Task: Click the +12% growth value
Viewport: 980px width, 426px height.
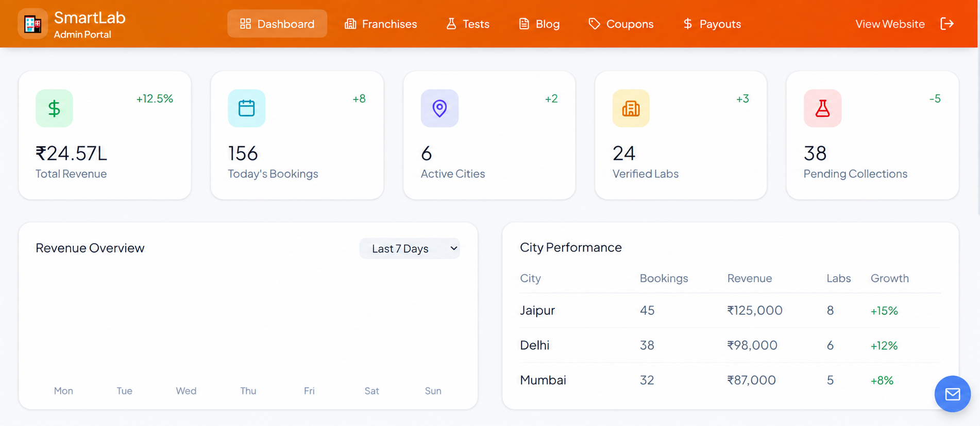Action: tap(884, 346)
